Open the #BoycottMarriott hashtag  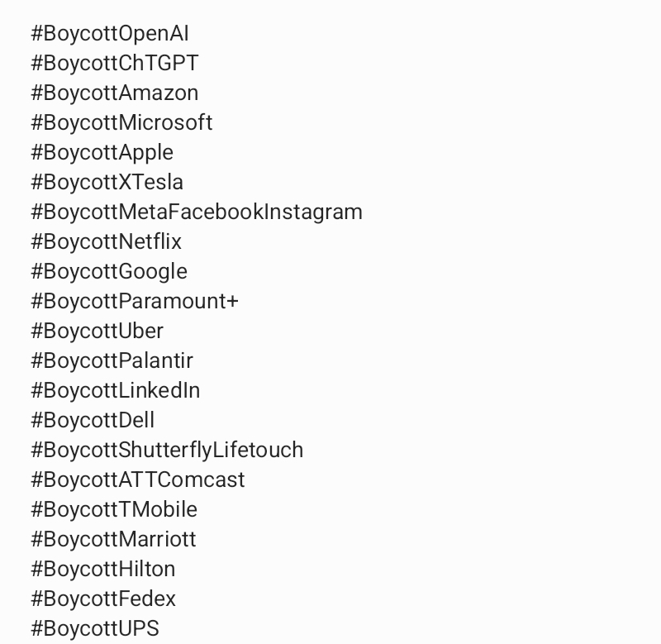[x=113, y=540]
